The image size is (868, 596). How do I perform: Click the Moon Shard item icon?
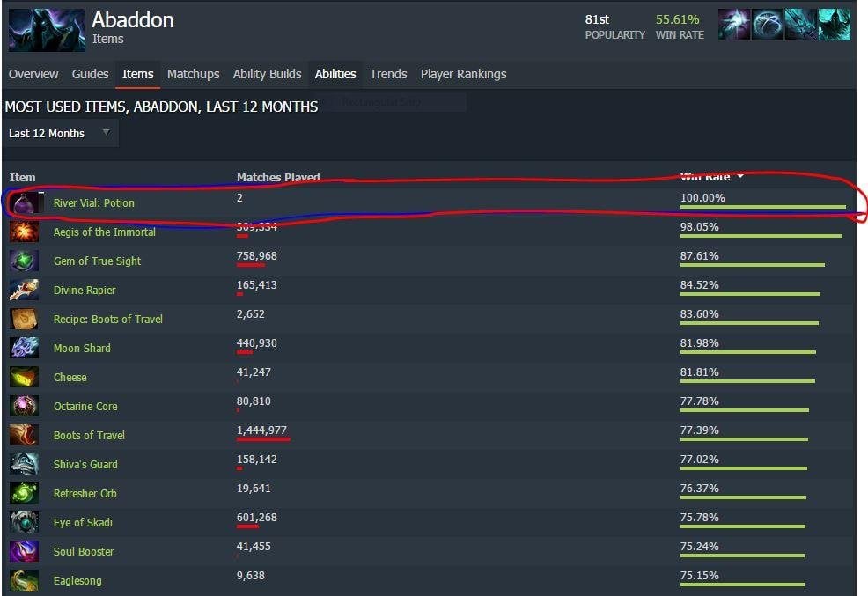coord(25,348)
